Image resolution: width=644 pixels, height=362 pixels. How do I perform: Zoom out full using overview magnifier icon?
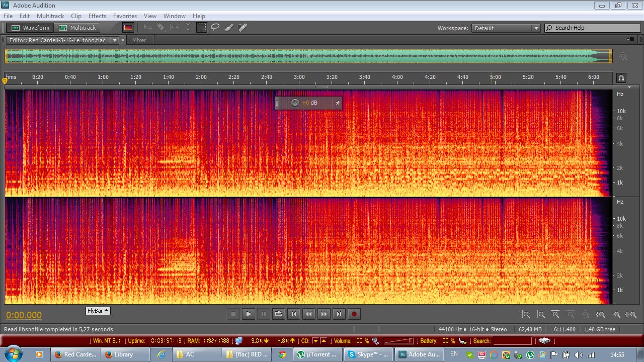click(x=623, y=56)
